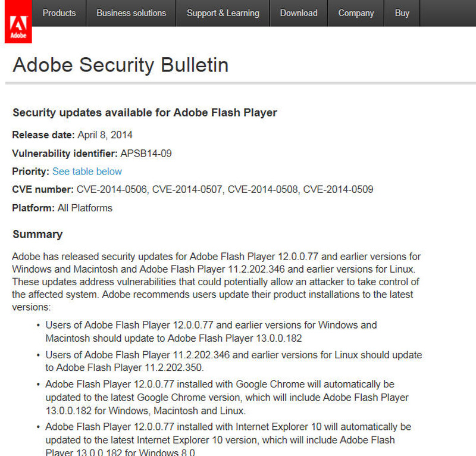Open the Business solutions menu
The image size is (476, 456).
[131, 13]
